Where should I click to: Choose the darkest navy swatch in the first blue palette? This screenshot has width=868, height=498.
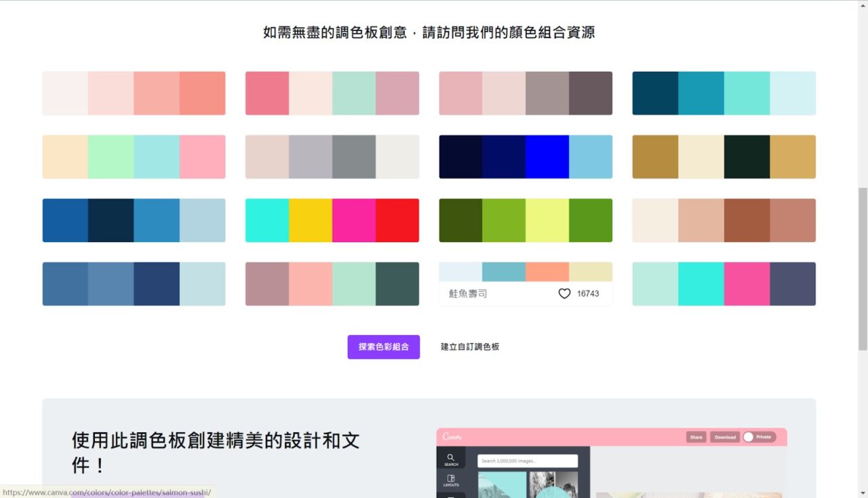(111, 221)
